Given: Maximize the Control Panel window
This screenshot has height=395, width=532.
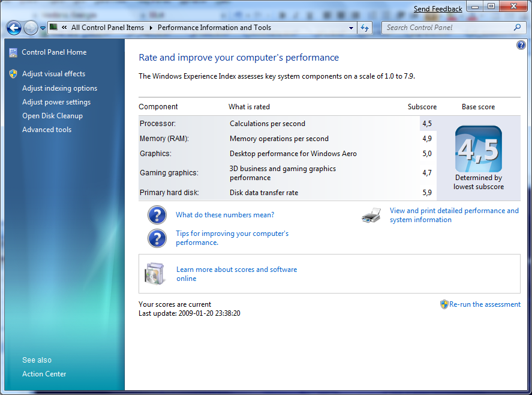Looking at the screenshot, I should coord(491,7).
